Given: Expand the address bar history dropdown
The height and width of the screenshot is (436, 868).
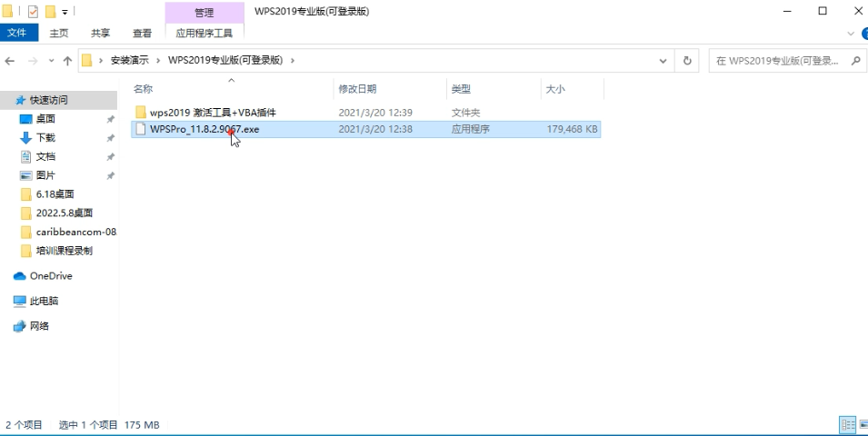Looking at the screenshot, I should 663,61.
